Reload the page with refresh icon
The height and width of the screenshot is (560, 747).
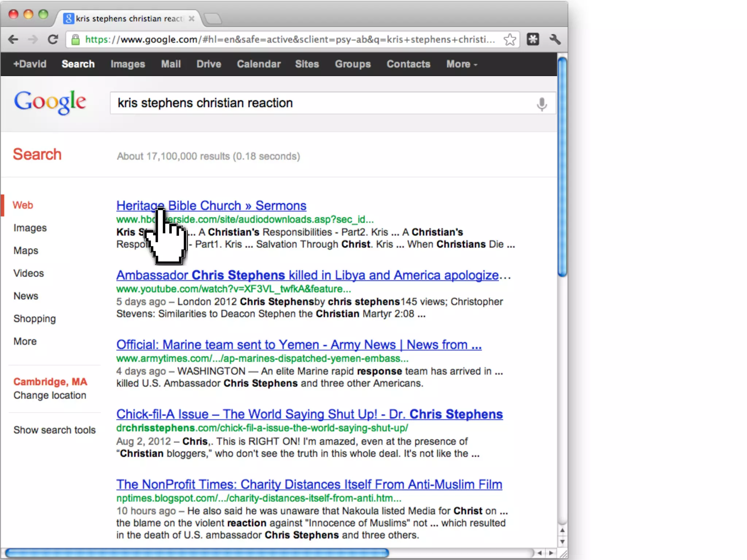point(53,39)
